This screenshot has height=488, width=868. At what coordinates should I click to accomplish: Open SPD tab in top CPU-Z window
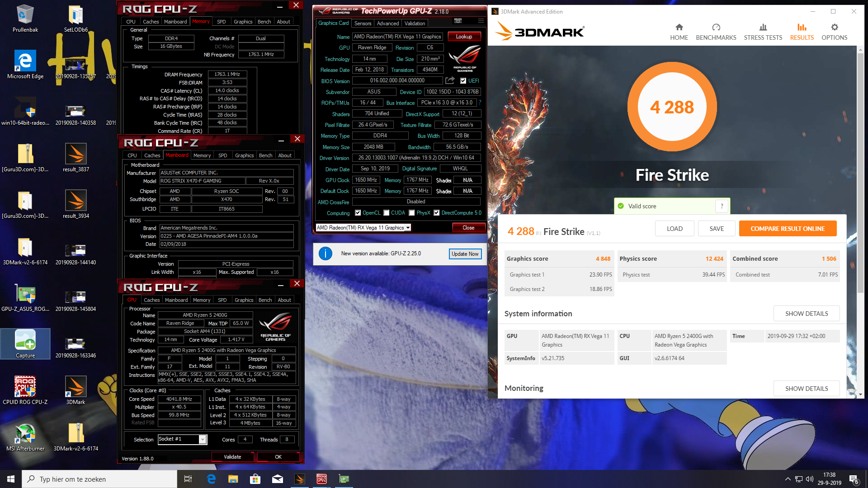[x=221, y=22]
